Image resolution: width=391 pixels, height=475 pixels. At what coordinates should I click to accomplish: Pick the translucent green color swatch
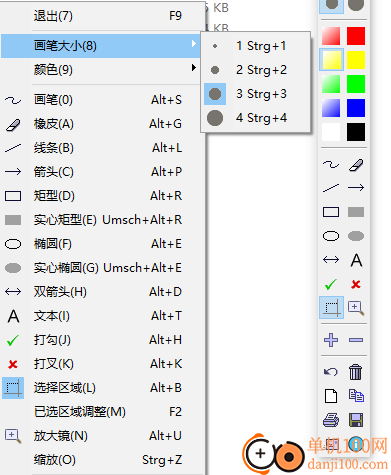tap(331, 84)
